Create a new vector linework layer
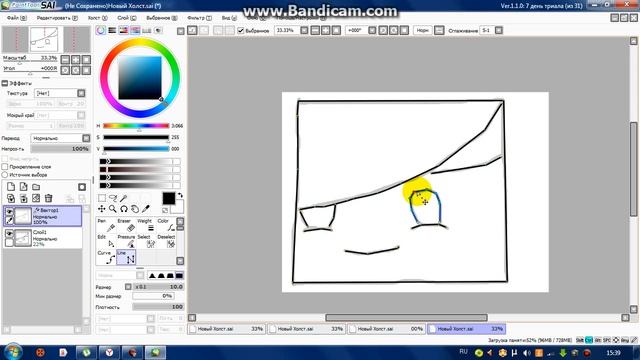The height and width of the screenshot is (360, 640). [x=24, y=187]
